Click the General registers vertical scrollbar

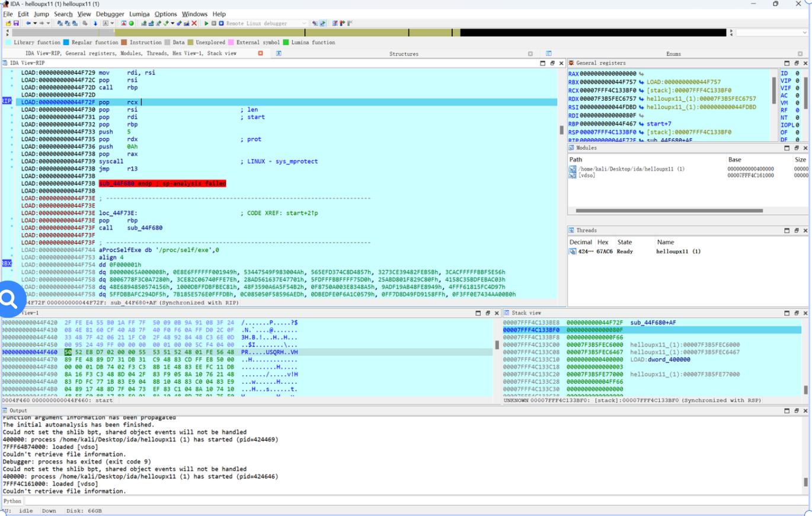point(774,90)
